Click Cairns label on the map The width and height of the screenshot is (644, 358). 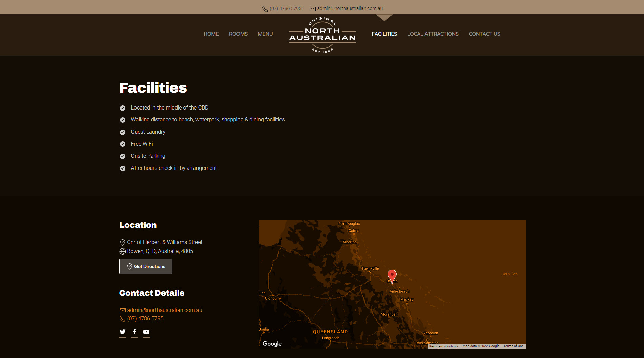(354, 231)
